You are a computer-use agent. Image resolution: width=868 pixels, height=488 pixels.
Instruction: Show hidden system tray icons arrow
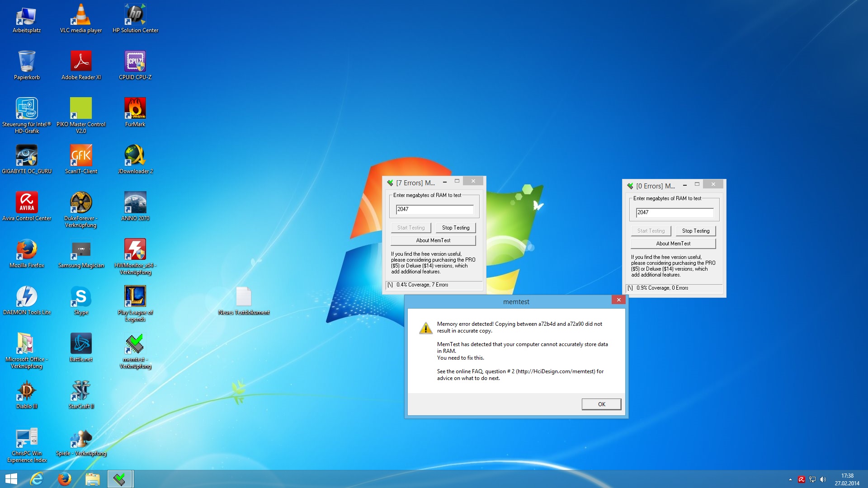pyautogui.click(x=790, y=479)
